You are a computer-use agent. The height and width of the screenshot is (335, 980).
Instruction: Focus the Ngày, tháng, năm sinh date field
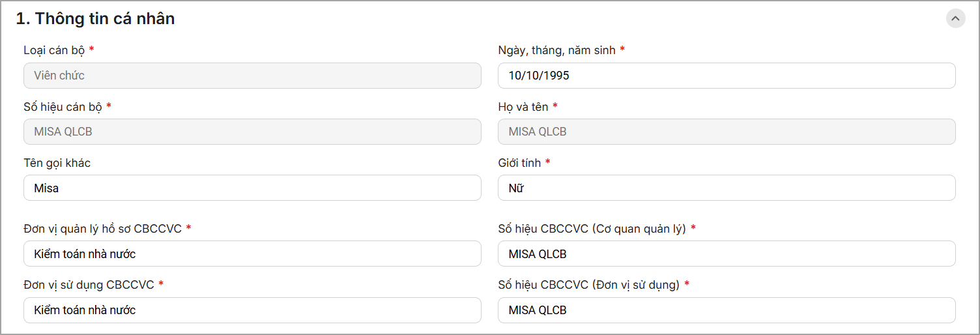pyautogui.click(x=727, y=76)
